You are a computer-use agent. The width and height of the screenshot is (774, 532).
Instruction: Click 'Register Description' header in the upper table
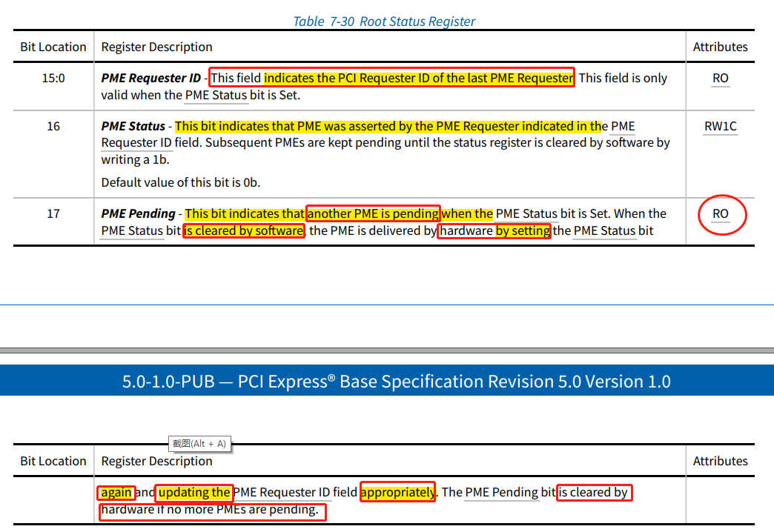pos(156,47)
